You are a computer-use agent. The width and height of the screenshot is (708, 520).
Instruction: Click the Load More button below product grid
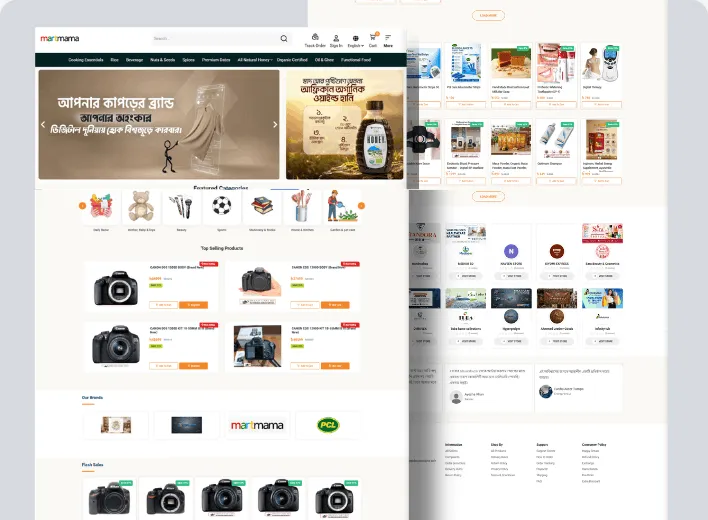pos(488,196)
